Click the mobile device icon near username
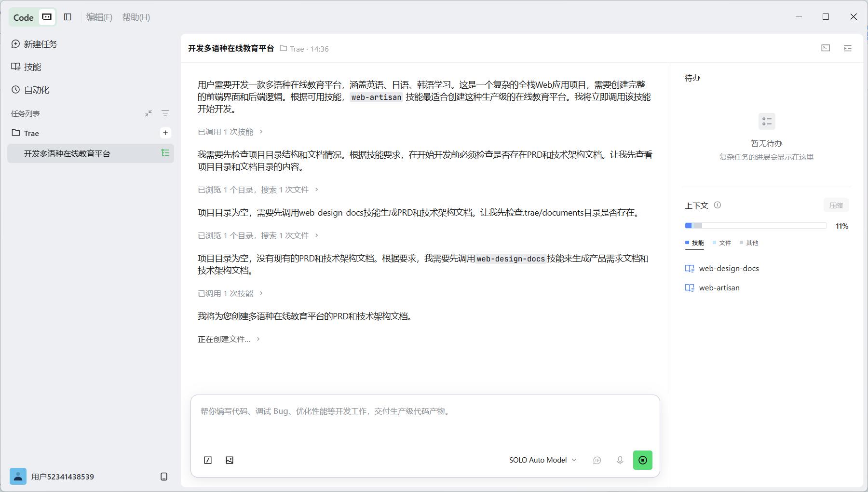The image size is (868, 492). 164,477
